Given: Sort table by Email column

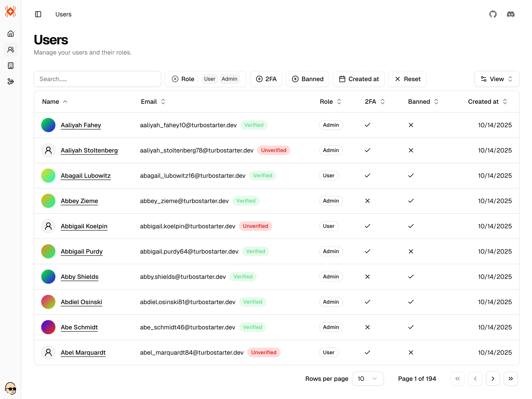Looking at the screenshot, I should point(153,102).
